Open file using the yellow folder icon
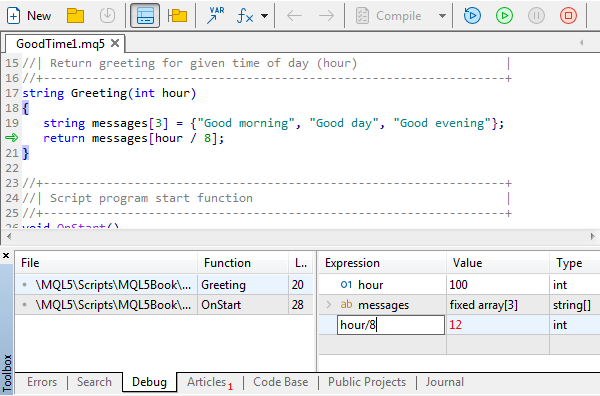The image size is (600, 396). click(x=75, y=16)
